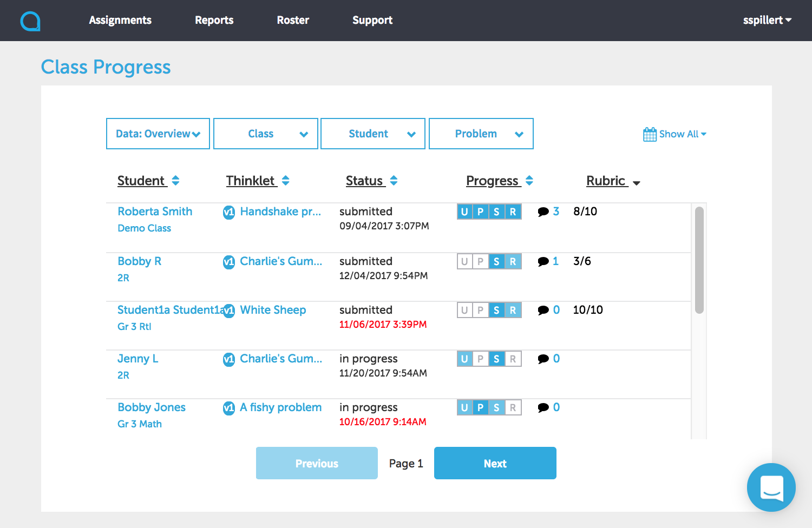Click the Previous page button
The image size is (812, 528).
coord(317,463)
